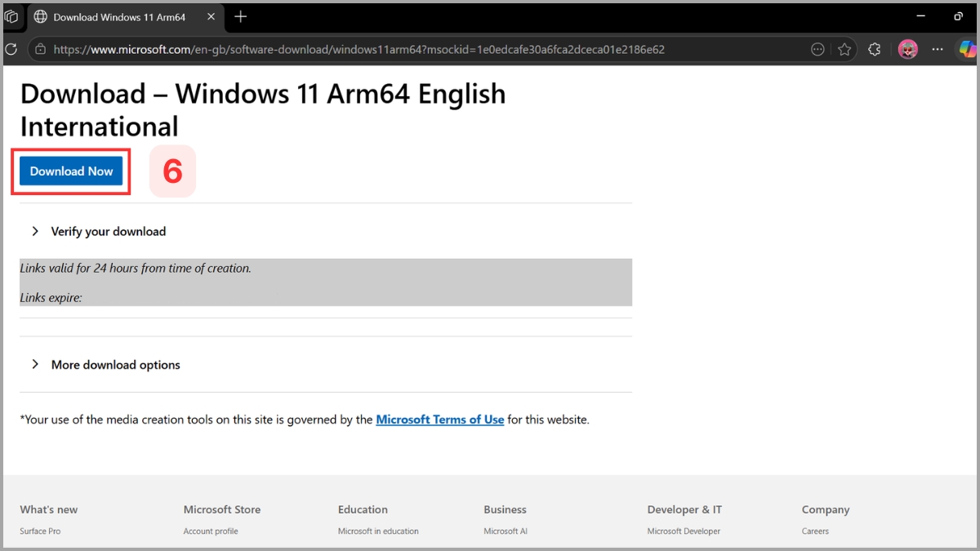
Task: Expand the More download options section
Action: pos(115,364)
